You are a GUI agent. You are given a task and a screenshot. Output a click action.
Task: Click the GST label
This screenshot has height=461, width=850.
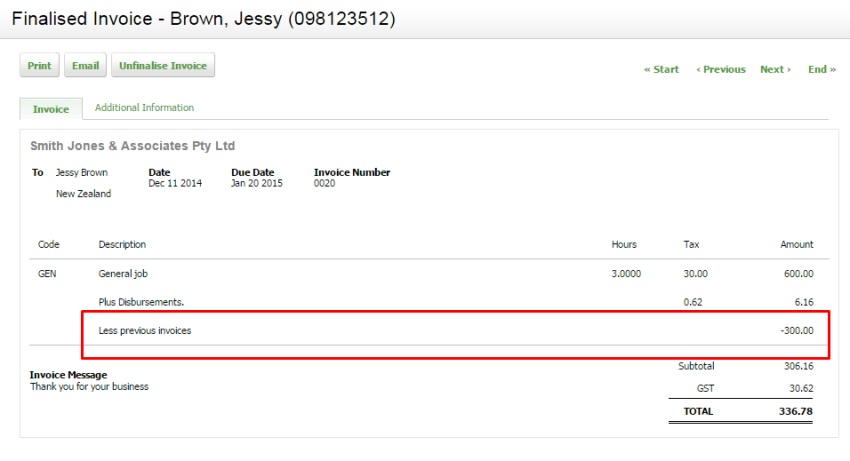pos(705,388)
